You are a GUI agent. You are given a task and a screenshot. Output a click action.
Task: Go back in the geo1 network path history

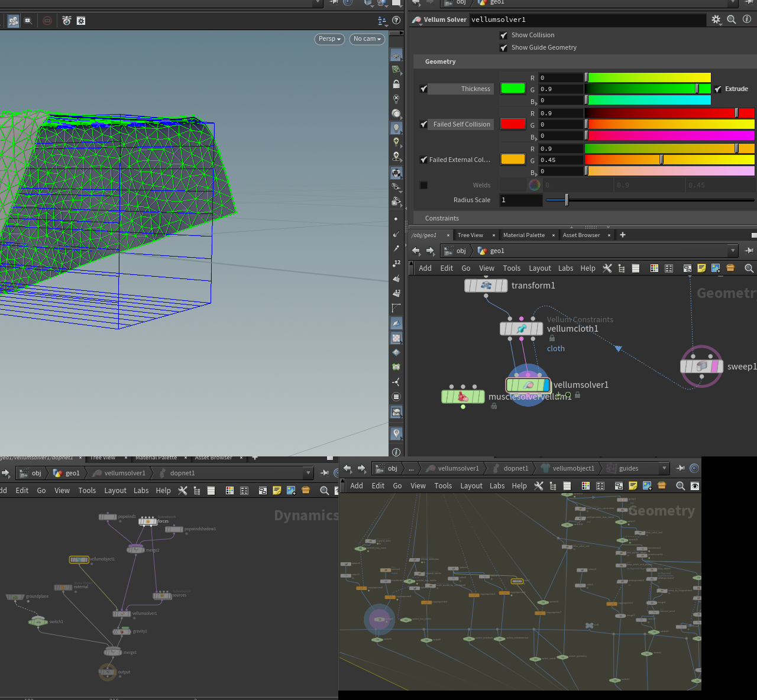click(x=416, y=251)
